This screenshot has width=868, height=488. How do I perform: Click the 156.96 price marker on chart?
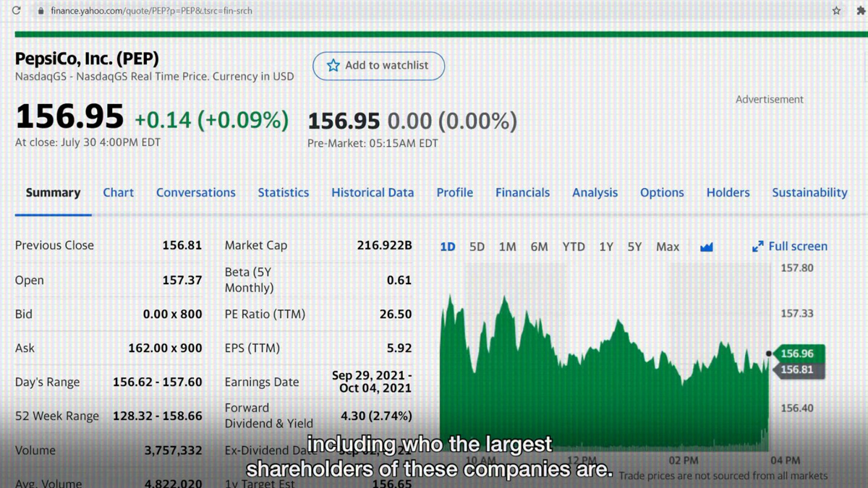pos(797,354)
